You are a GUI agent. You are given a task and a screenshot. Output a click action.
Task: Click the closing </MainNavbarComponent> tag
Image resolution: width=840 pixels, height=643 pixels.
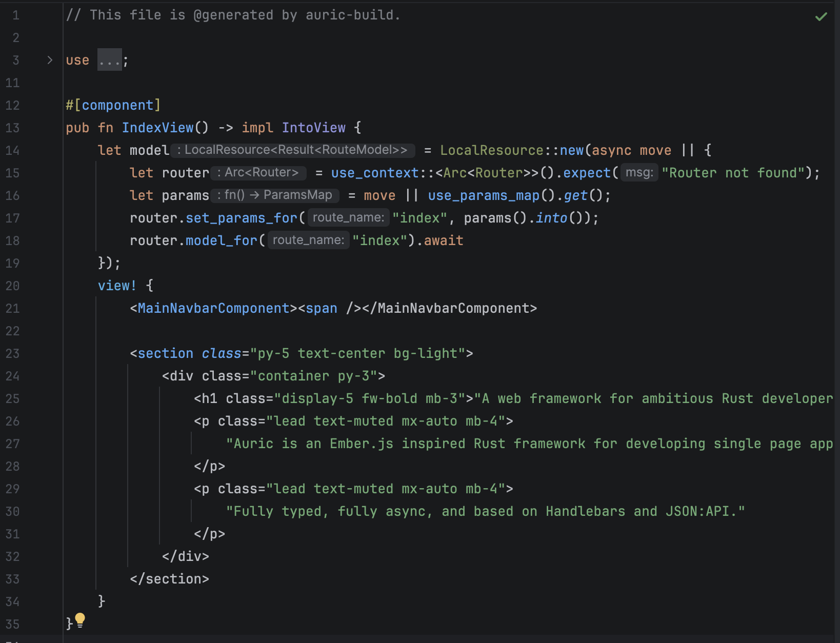tap(450, 308)
